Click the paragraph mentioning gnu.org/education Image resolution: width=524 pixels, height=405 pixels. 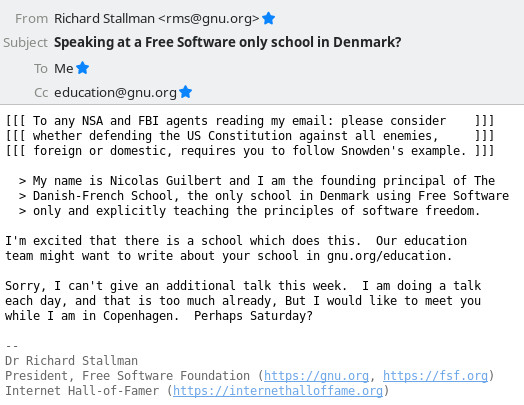pyautogui.click(x=236, y=248)
